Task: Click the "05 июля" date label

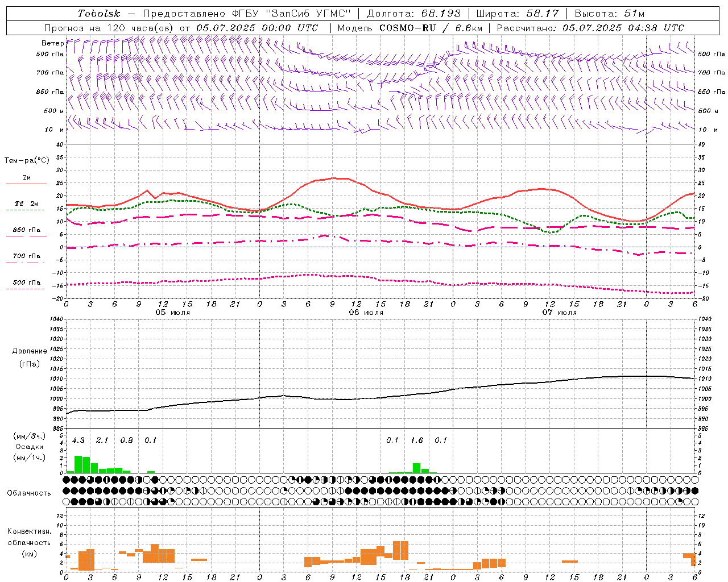Action: pos(173,313)
